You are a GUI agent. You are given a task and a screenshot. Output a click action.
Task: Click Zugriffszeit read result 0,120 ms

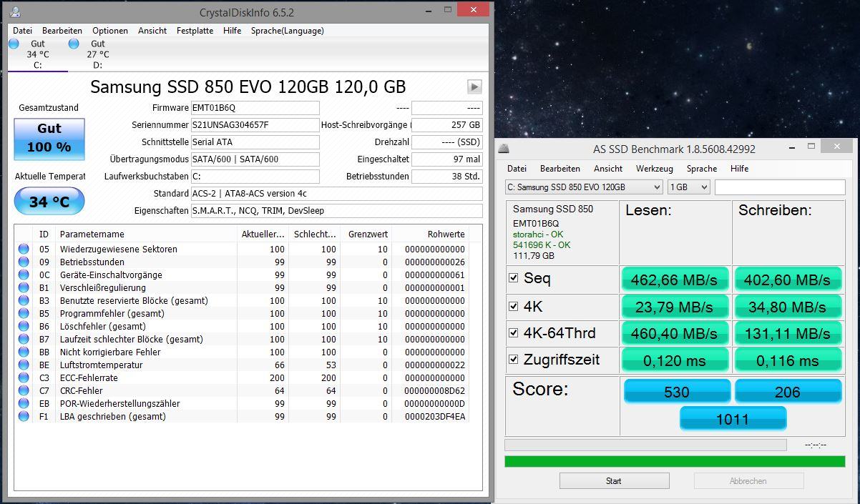pyautogui.click(x=675, y=360)
